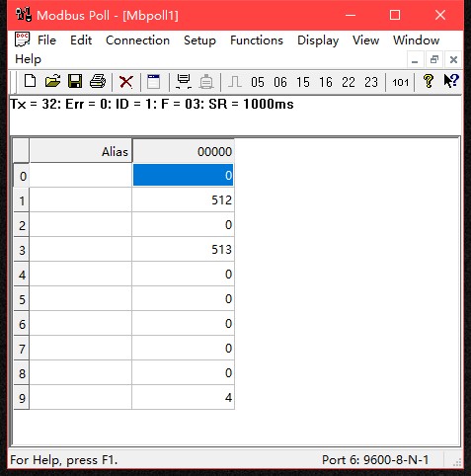This screenshot has height=476, width=471.
Task: Restore the inner Mbpoll1 document window
Action: 434,60
